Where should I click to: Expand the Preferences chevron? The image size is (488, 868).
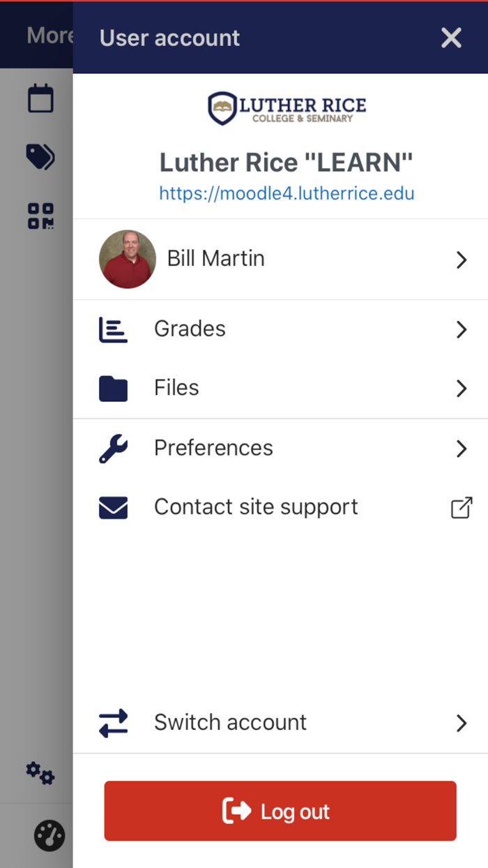(x=461, y=449)
